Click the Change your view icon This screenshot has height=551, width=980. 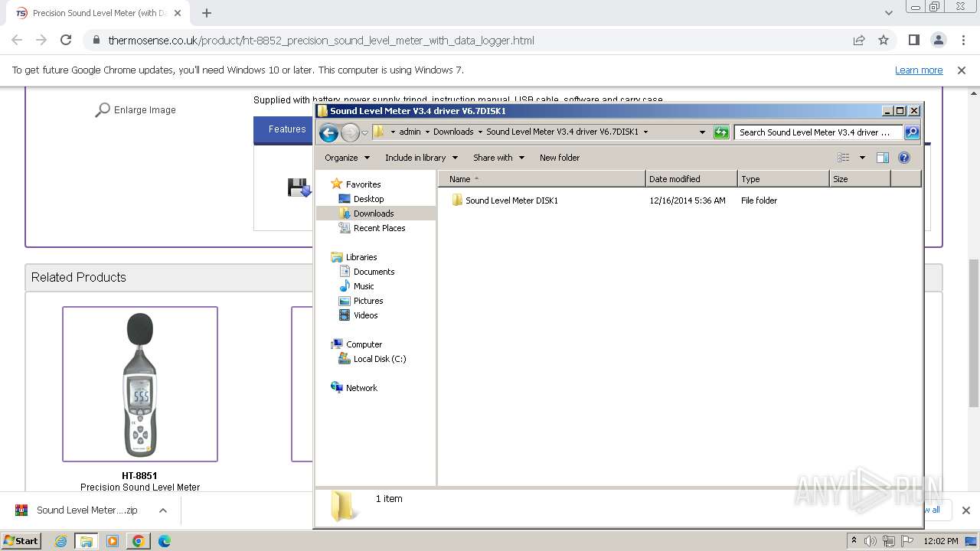(x=844, y=158)
